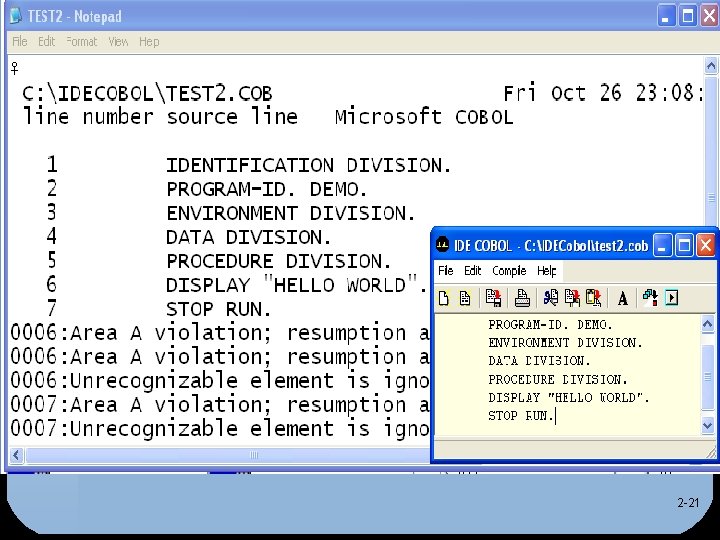Click 'ENVIRONMENT DIVISION.' line in Notepad listing
Screen dimensions: 720x540
(x=291, y=213)
